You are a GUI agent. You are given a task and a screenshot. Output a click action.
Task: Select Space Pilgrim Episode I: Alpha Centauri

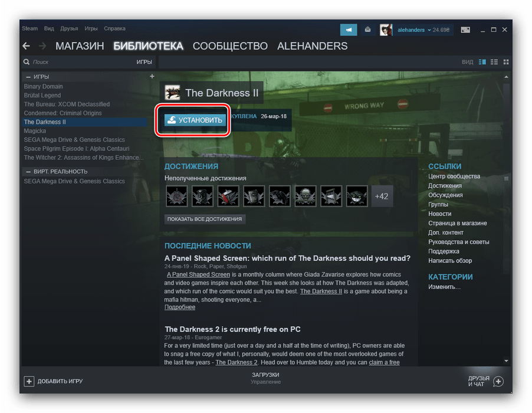coord(76,149)
